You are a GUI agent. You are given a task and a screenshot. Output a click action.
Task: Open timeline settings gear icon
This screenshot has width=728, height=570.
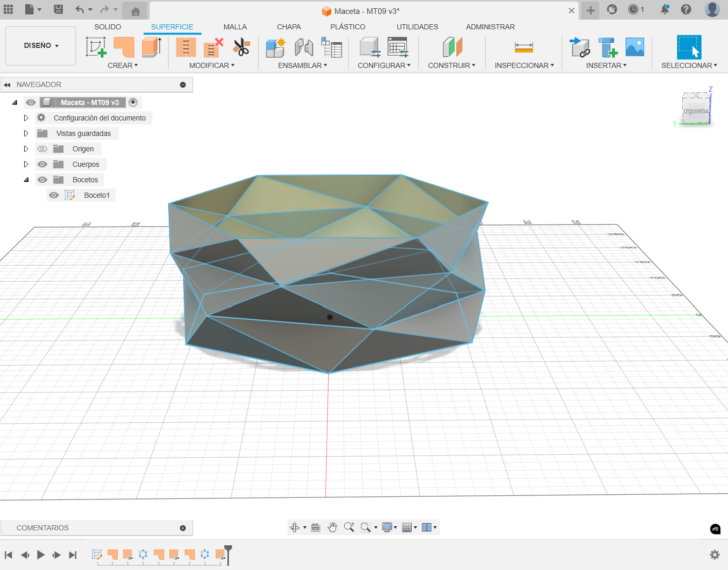coord(715,555)
